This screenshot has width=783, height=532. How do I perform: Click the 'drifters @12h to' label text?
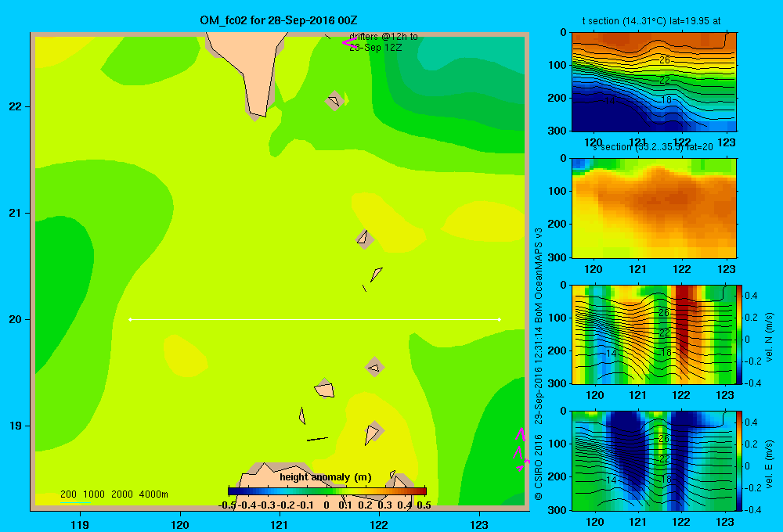coord(384,37)
